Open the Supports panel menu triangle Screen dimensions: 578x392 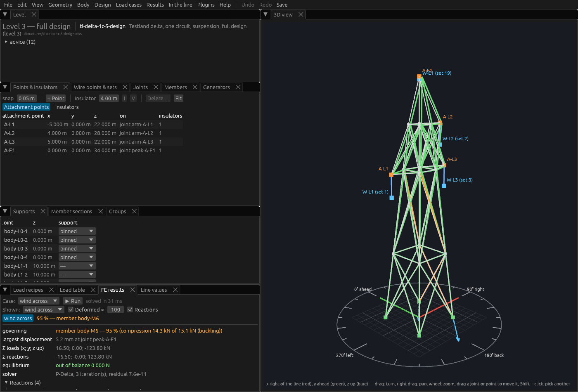pyautogui.click(x=5, y=211)
